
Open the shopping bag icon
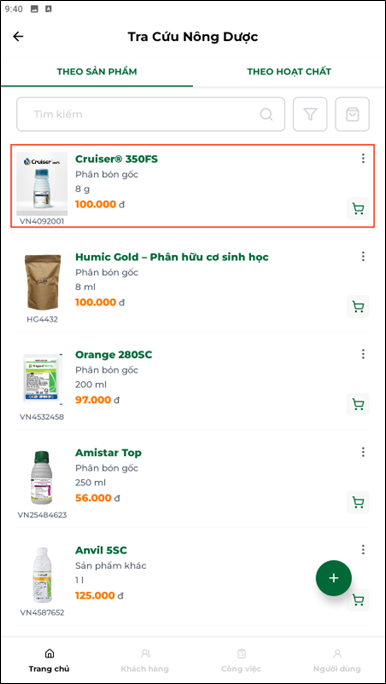click(x=352, y=114)
